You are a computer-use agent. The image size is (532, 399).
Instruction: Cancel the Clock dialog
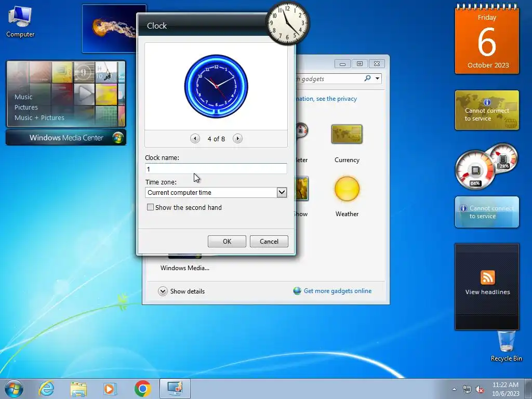tap(269, 241)
